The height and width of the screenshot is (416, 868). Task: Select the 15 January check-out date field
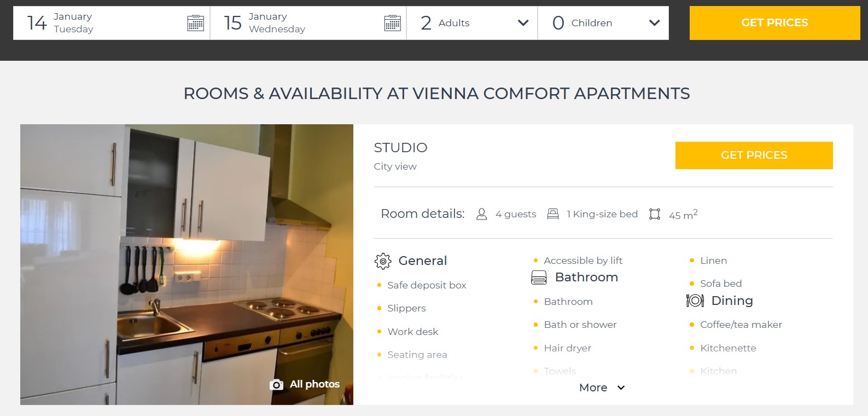point(301,23)
